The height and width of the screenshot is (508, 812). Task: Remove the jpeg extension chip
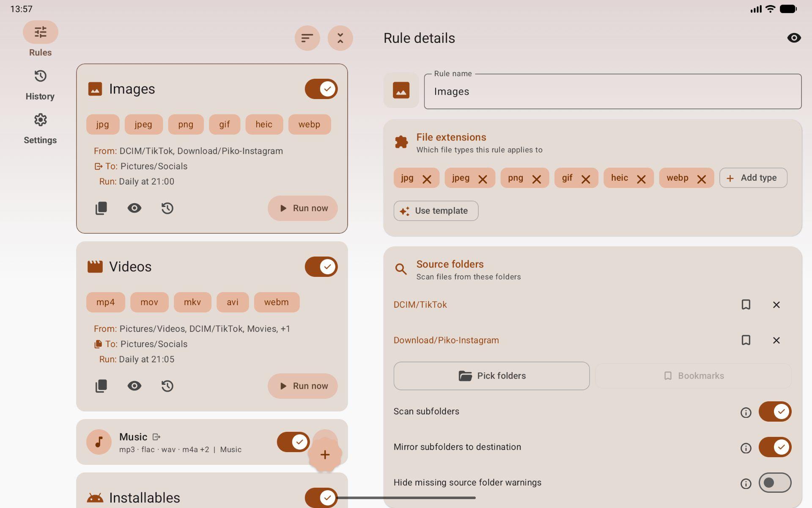[483, 179]
